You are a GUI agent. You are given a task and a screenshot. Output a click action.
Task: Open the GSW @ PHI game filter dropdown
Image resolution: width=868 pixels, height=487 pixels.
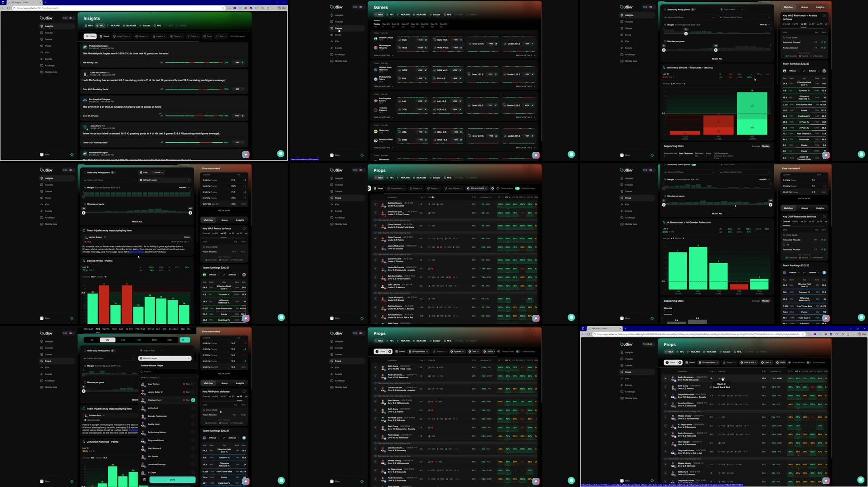click(749, 363)
